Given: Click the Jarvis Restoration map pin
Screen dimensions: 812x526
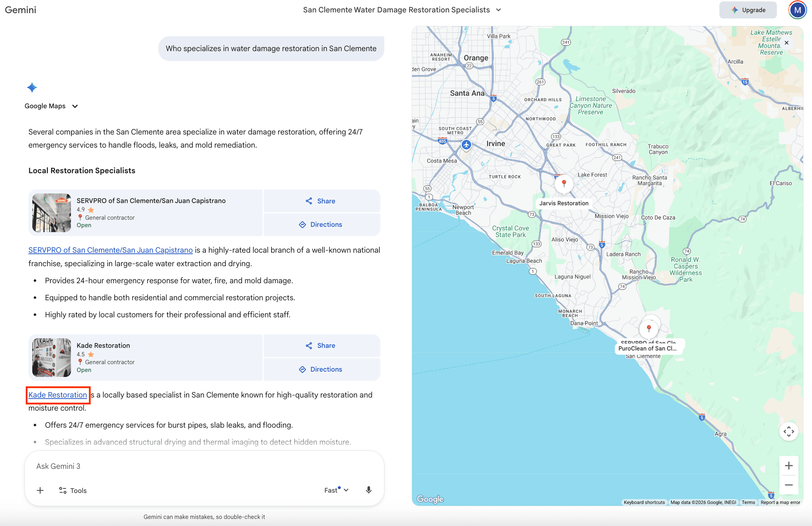Looking at the screenshot, I should [x=564, y=183].
